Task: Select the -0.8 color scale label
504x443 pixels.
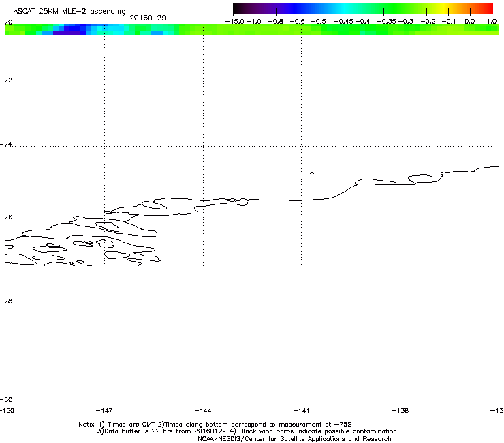Action: tap(275, 22)
